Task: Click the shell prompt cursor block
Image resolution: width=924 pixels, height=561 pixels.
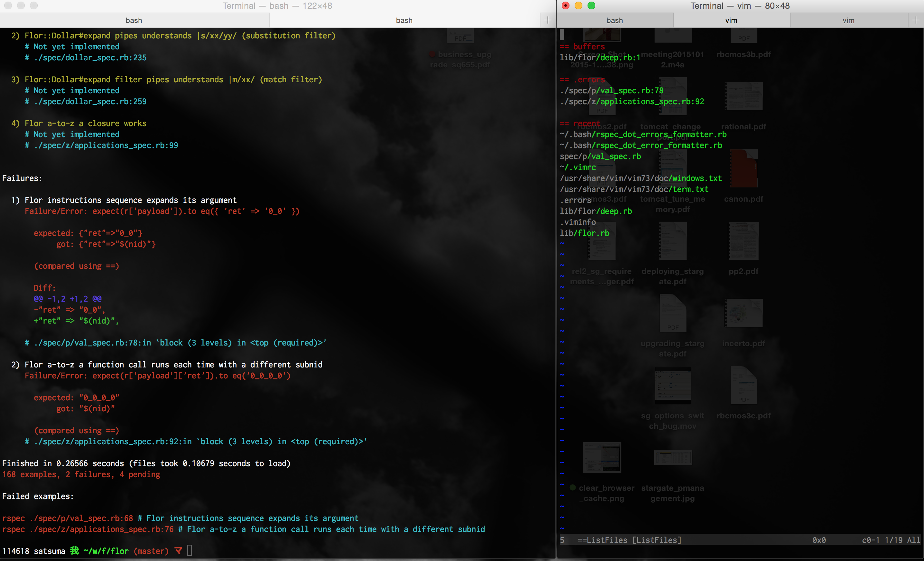Action: tap(190, 550)
